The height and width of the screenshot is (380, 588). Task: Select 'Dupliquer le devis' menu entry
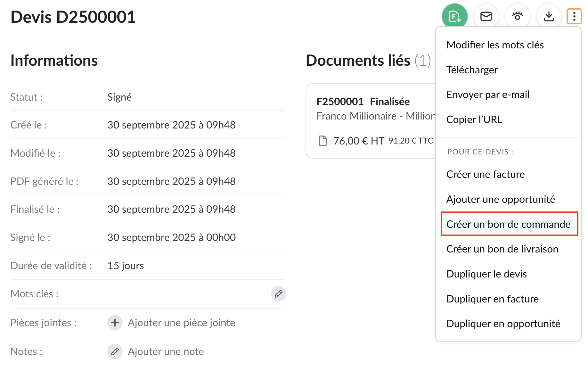[x=486, y=274]
